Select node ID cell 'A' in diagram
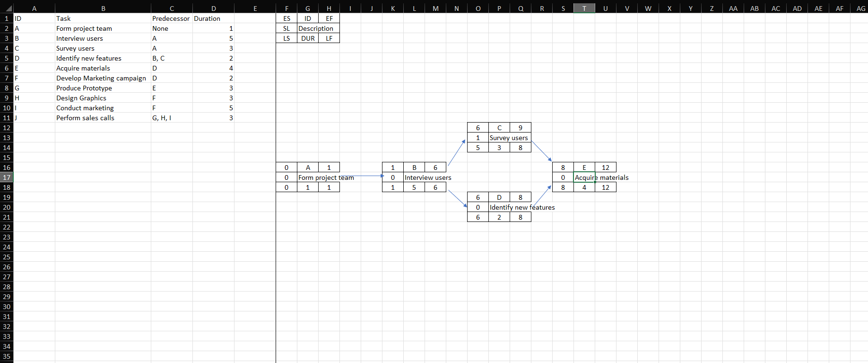 [x=308, y=168]
